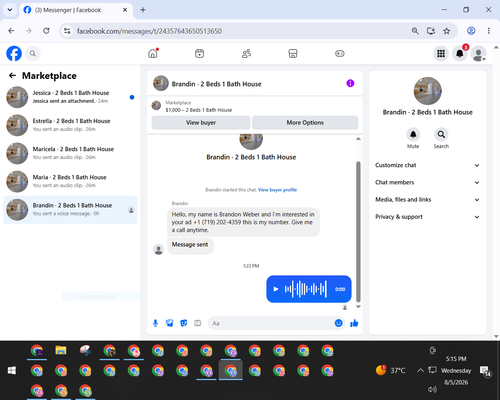Image resolution: width=500 pixels, height=400 pixels.
Task: Click the browser back arrow
Action: 11,31
